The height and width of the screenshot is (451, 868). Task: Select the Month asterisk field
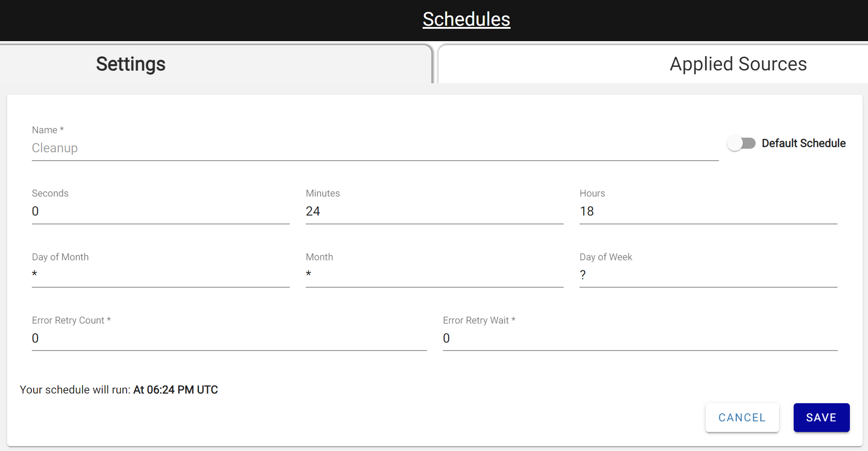coord(434,275)
